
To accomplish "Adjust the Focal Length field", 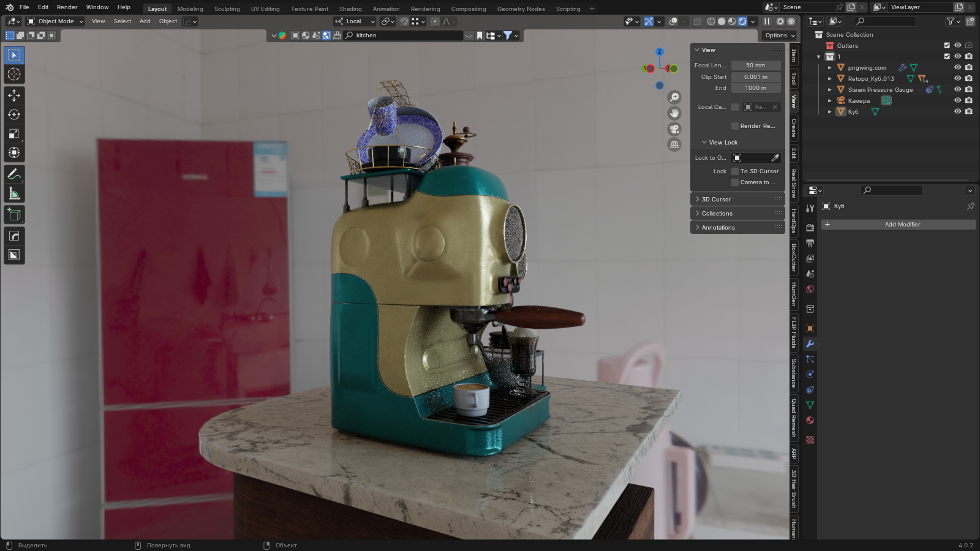I will tap(755, 66).
